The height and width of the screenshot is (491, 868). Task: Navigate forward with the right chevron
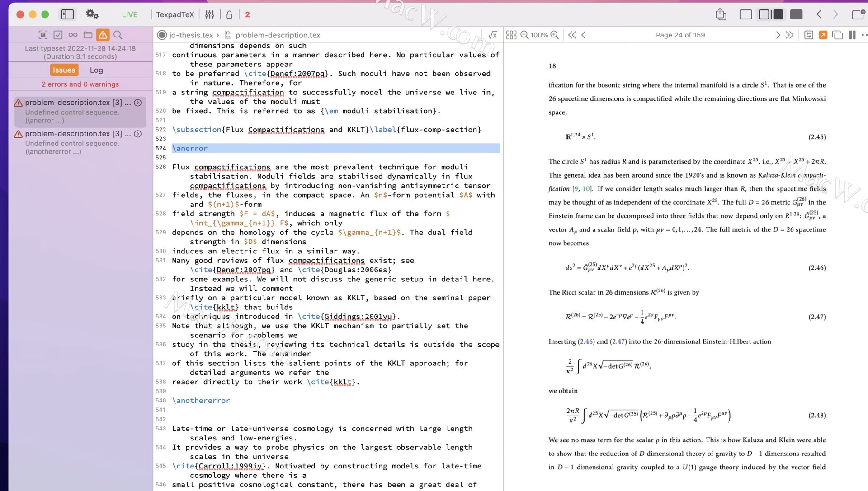835,14
